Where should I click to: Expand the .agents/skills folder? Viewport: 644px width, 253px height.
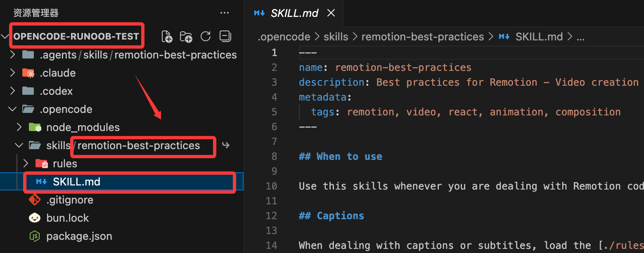(x=12, y=55)
